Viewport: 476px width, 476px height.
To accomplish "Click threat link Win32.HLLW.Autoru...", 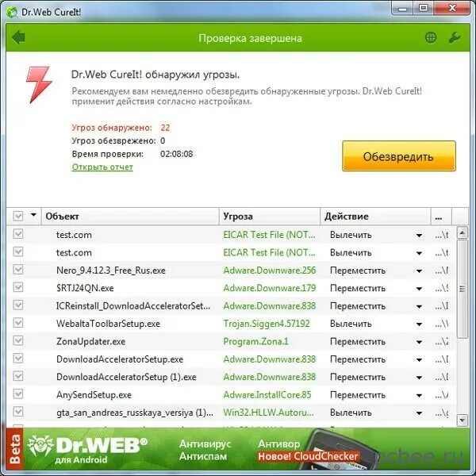I will [268, 413].
